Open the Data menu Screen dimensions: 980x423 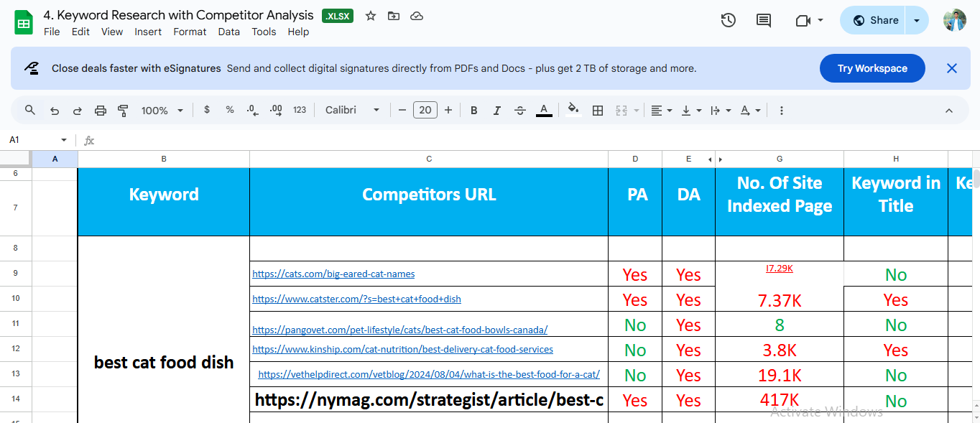click(228, 32)
